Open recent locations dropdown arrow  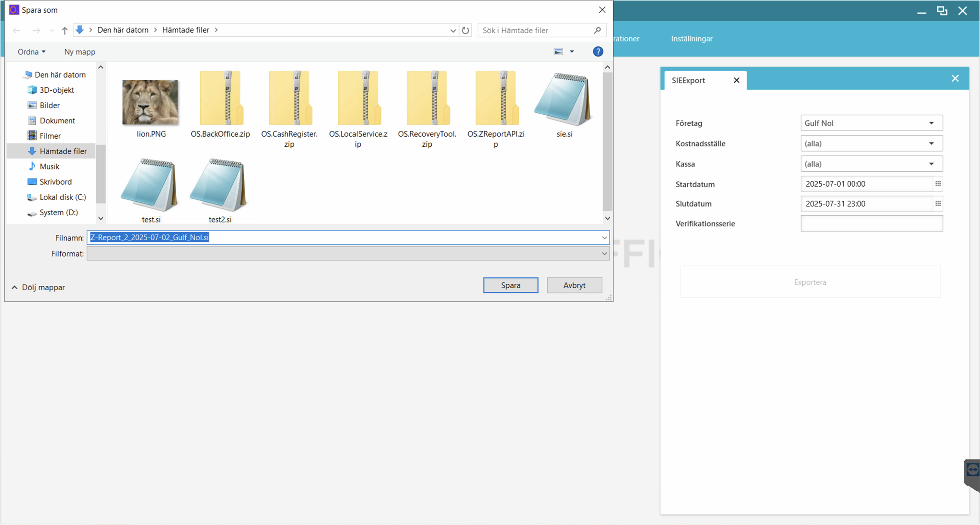[52, 30]
